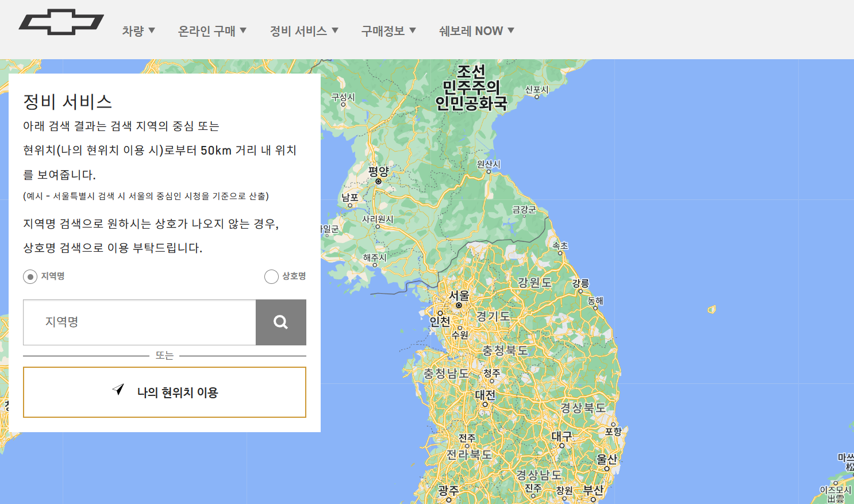This screenshot has height=504, width=854.
Task: Click the location arrow icon beside 나의 현위치 이용
Action: (x=118, y=390)
